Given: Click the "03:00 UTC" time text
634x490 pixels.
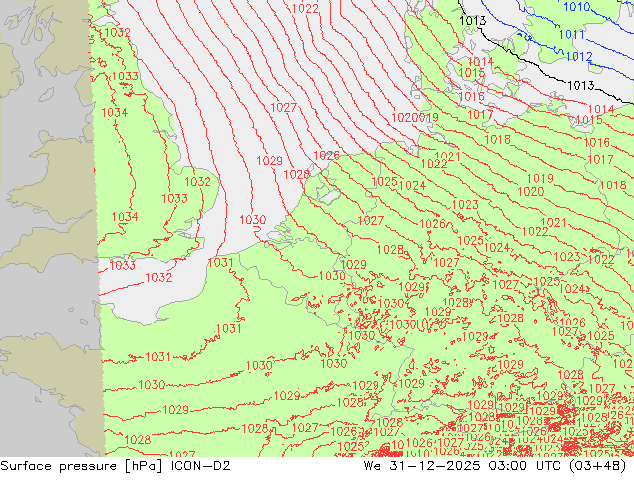Looking at the screenshot, I should 524,466.
